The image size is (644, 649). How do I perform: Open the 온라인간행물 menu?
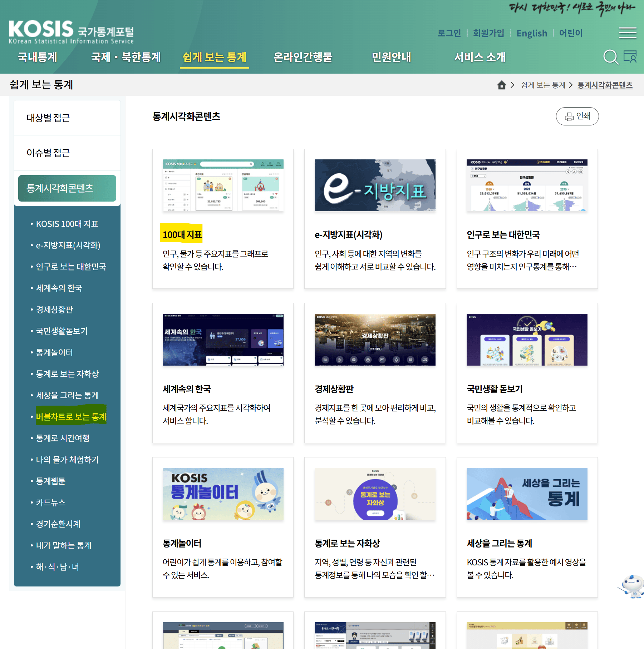pyautogui.click(x=303, y=57)
